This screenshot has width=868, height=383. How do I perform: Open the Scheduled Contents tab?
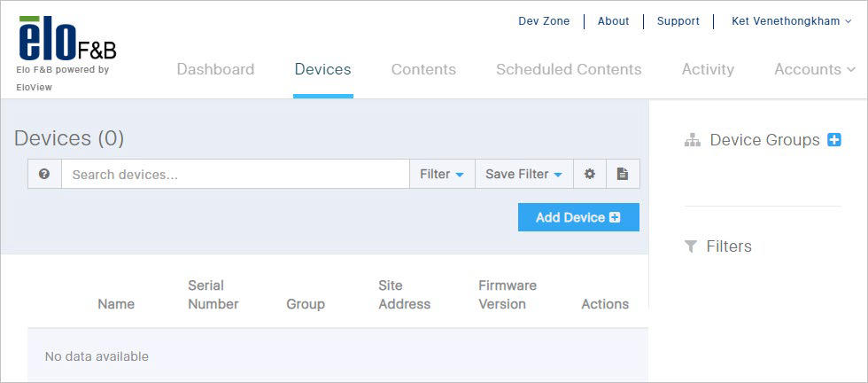[x=569, y=69]
